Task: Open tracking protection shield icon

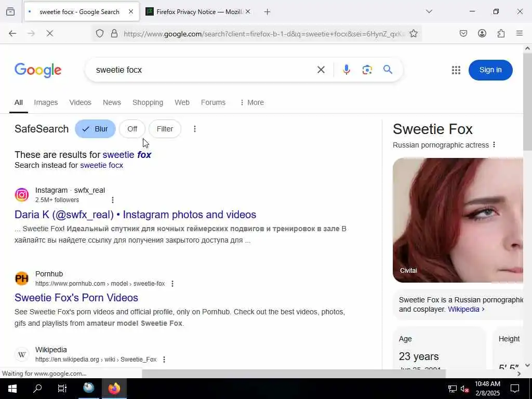Action: 99,33
